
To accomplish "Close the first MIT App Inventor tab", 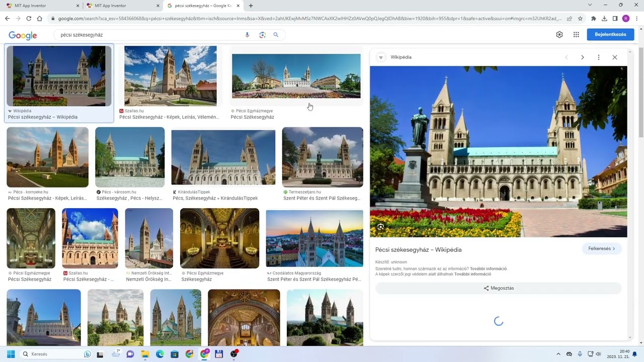I will pyautogui.click(x=77, y=6).
